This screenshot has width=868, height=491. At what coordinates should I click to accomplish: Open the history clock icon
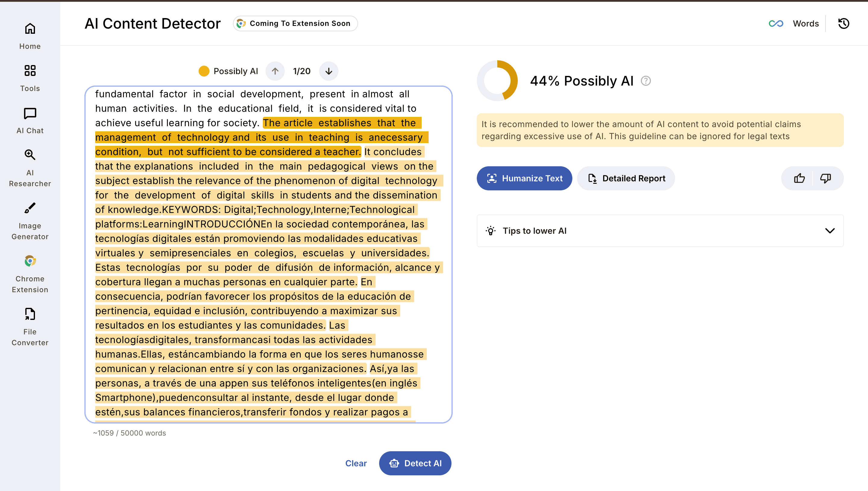click(x=843, y=23)
